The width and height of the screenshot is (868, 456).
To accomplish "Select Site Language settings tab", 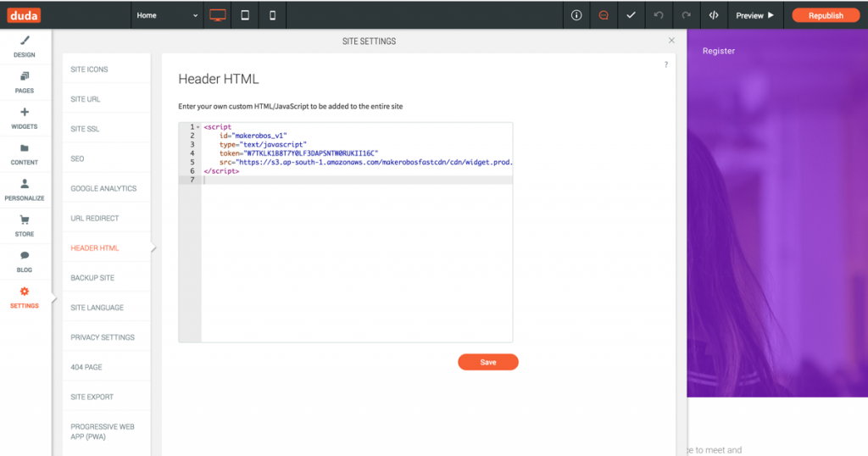I will coord(106,308).
